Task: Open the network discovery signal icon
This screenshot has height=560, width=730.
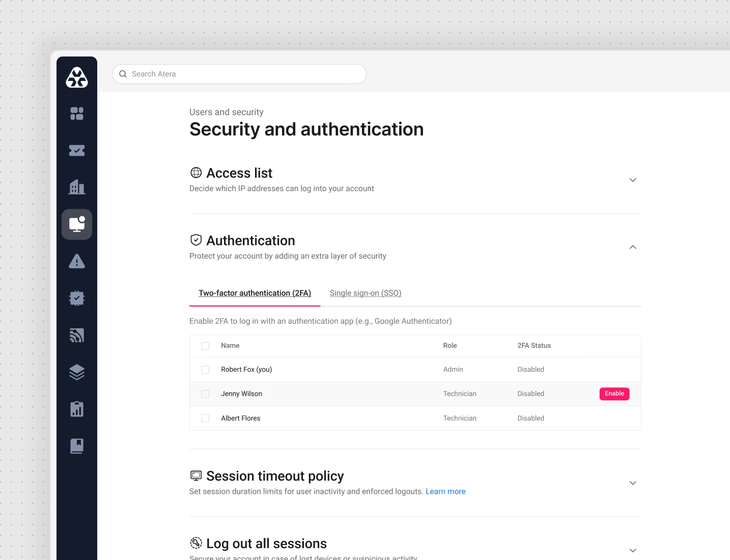Action: (x=77, y=335)
